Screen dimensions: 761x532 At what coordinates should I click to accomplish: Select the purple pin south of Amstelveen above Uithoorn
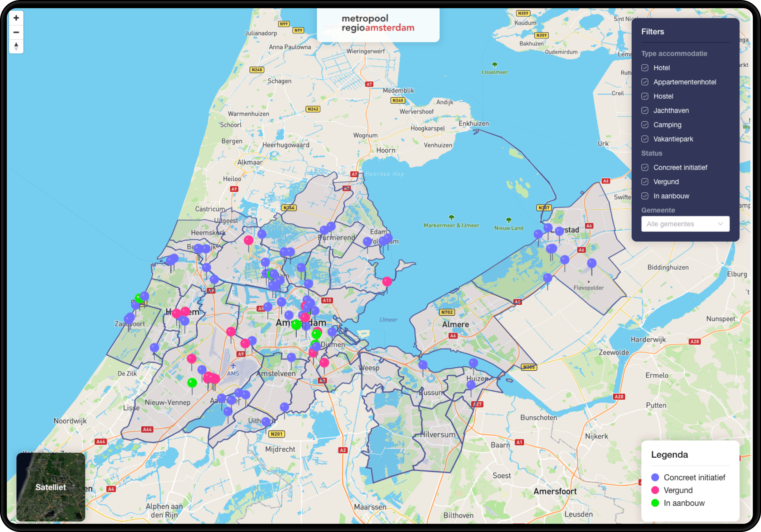(x=284, y=407)
